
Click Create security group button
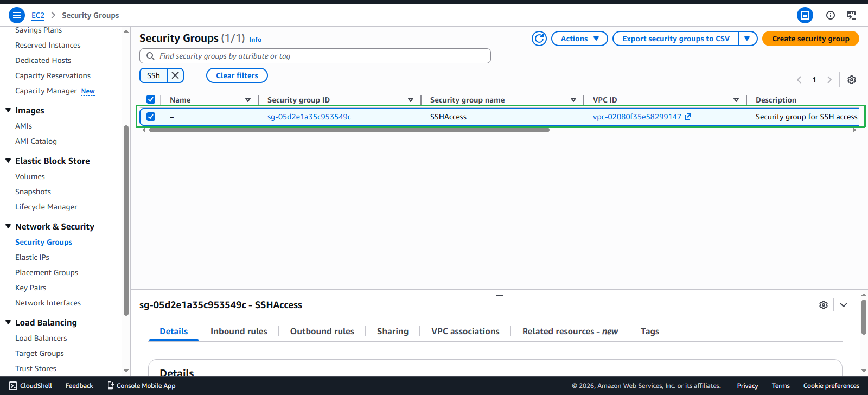810,39
